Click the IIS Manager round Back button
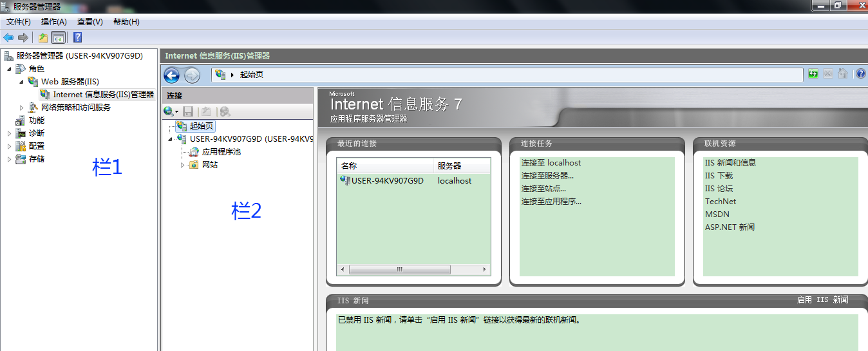 (x=172, y=75)
